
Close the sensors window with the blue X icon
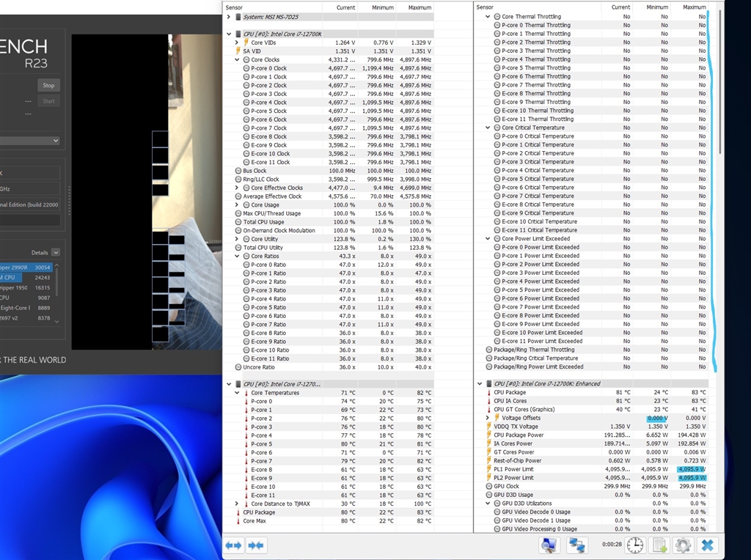708,545
